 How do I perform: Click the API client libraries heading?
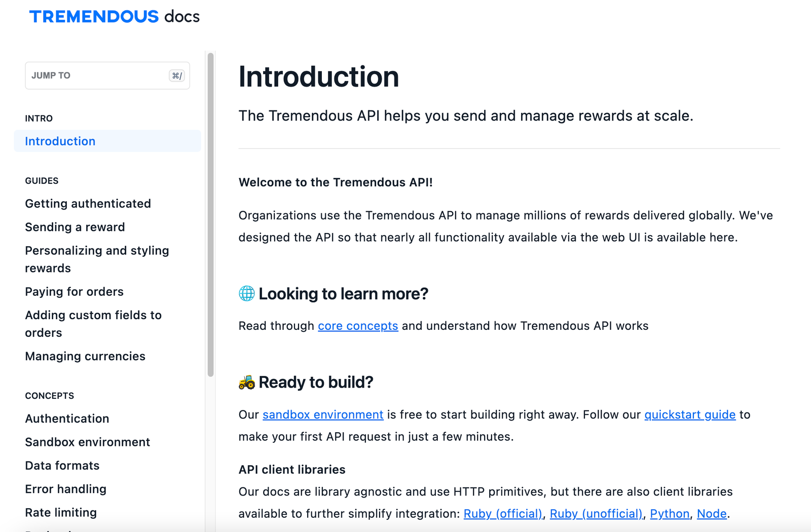[x=292, y=470]
